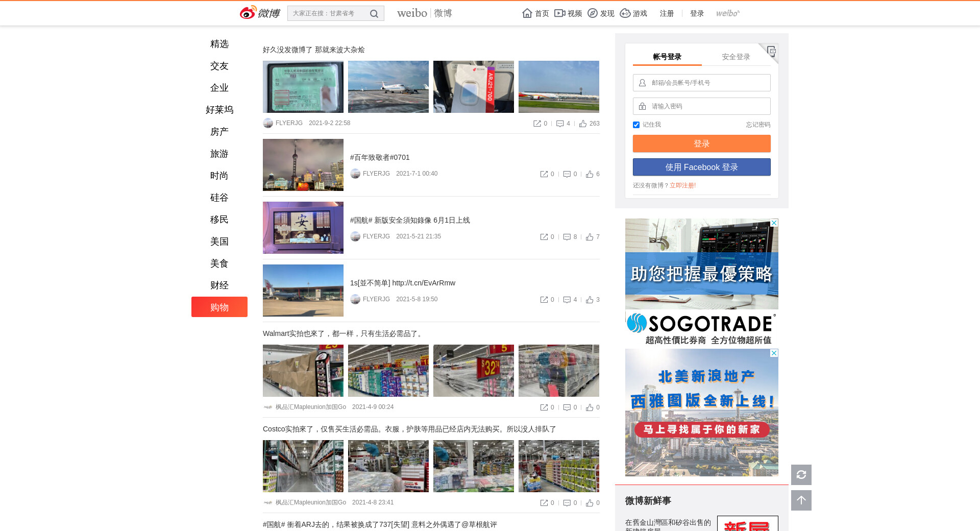This screenshot has width=980, height=531.
Task: Like the 新版安全须知録像 post
Action: 590,237
